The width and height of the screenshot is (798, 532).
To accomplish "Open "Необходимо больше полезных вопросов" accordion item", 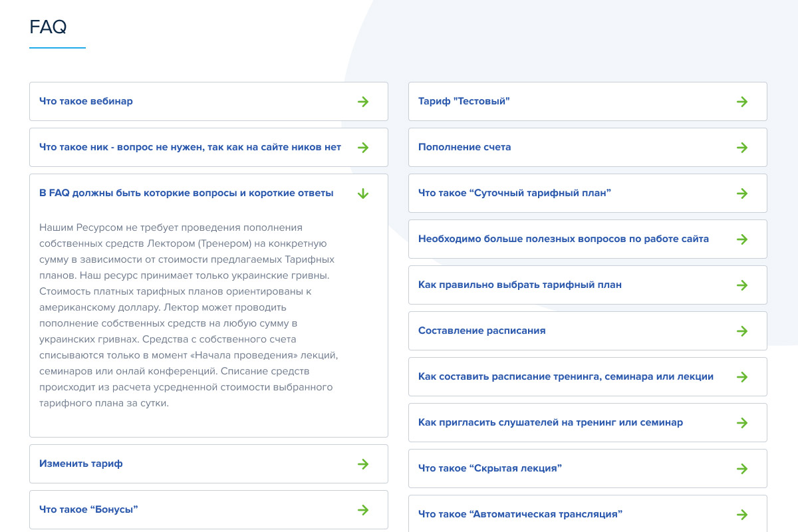I will [x=563, y=239].
